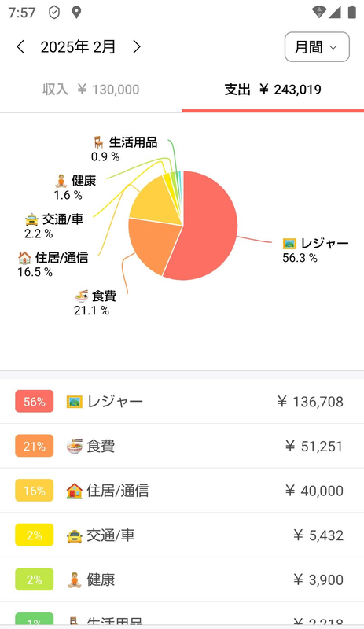Switch to the 収入 ¥130,000 tab

91,89
